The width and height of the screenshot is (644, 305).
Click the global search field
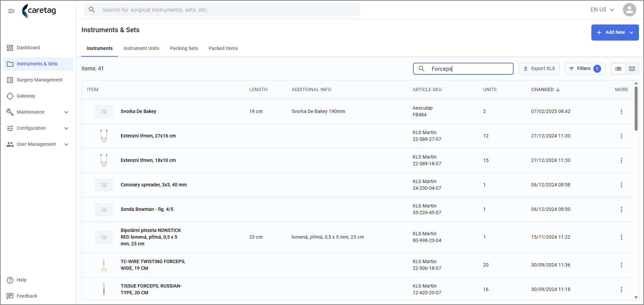pos(222,10)
